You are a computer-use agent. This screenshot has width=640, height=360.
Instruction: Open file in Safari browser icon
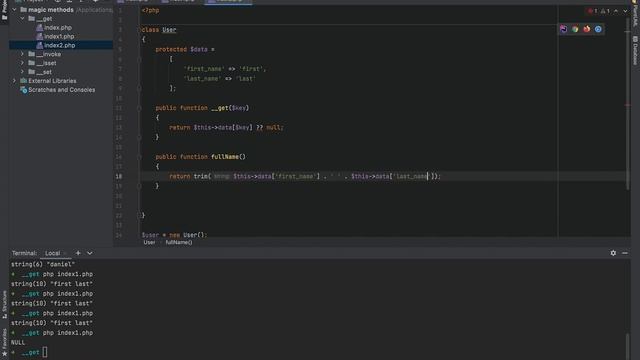click(x=598, y=29)
